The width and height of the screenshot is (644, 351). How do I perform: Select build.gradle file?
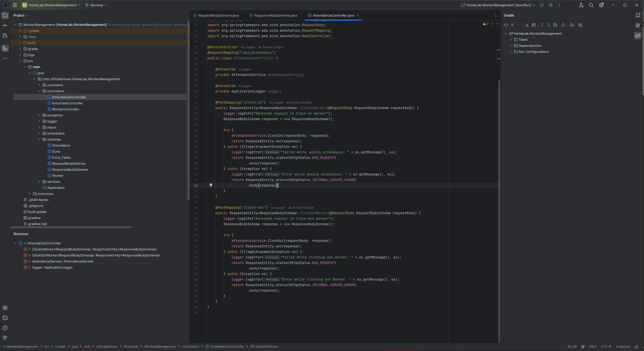pos(37,212)
